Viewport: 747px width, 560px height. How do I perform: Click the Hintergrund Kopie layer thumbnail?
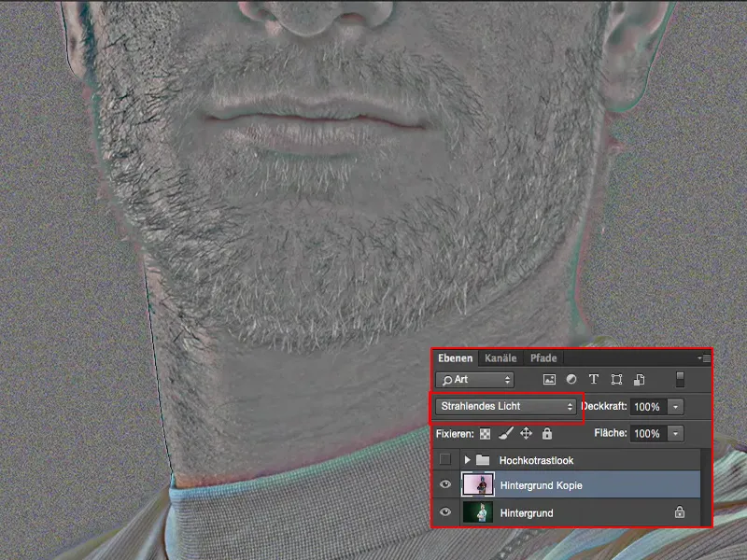pos(478,484)
